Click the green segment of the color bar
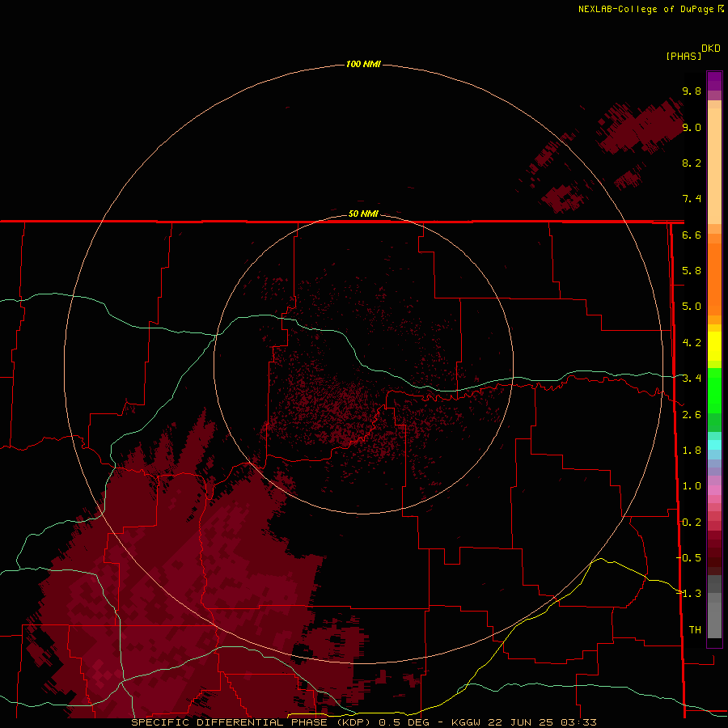Viewport: 728px width, 728px height. pos(714,390)
